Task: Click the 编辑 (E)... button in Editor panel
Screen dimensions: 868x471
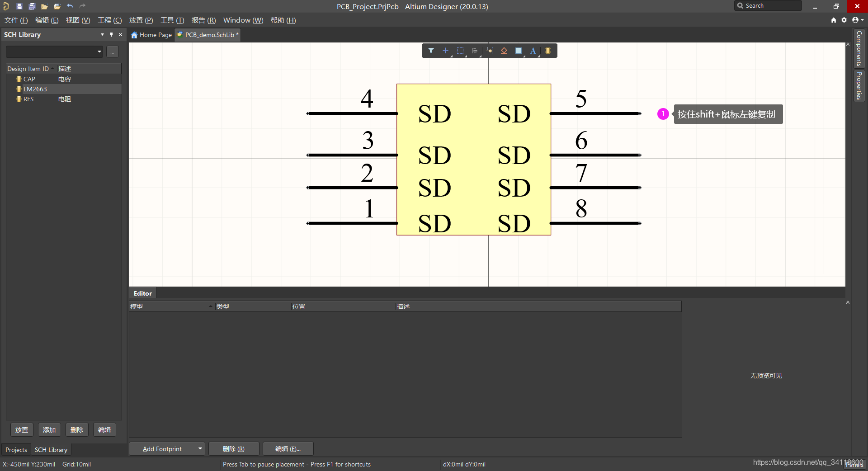Action: 288,448
